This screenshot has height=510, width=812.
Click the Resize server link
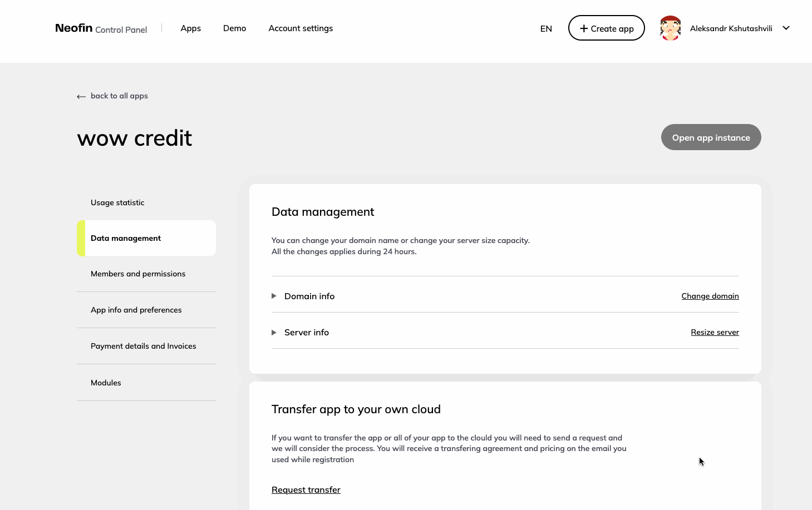pos(715,332)
